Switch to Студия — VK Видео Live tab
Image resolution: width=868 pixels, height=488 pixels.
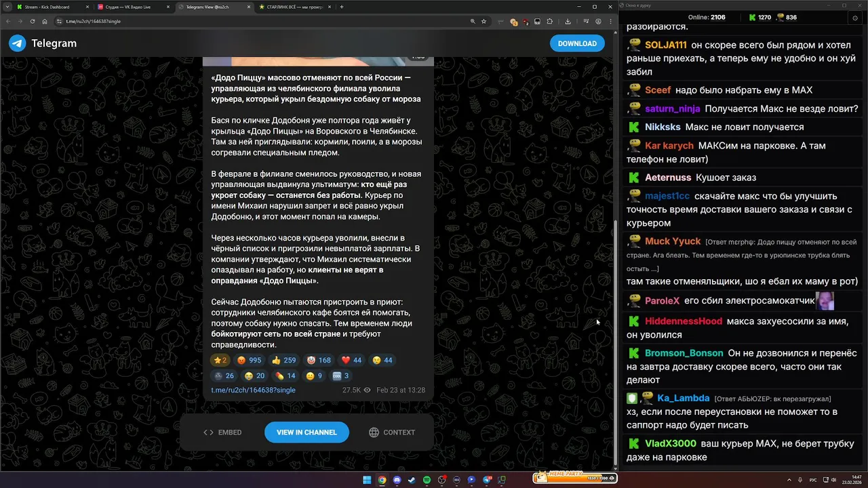[x=132, y=7]
